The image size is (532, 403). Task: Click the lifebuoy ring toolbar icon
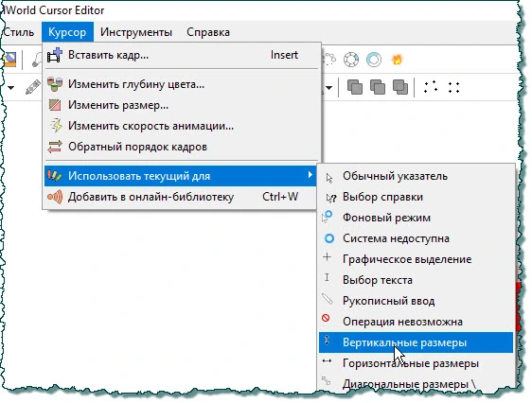coord(351,60)
